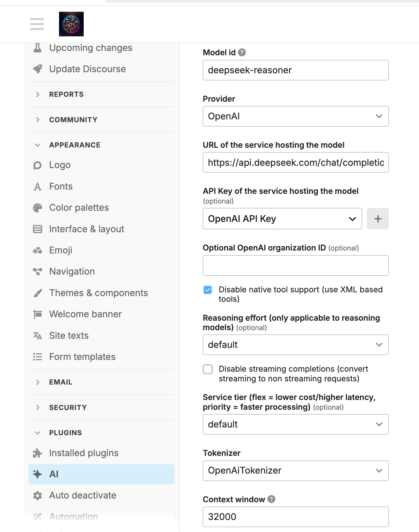Open the Upcoming changes link
The width and height of the screenshot is (419, 532).
(91, 48)
